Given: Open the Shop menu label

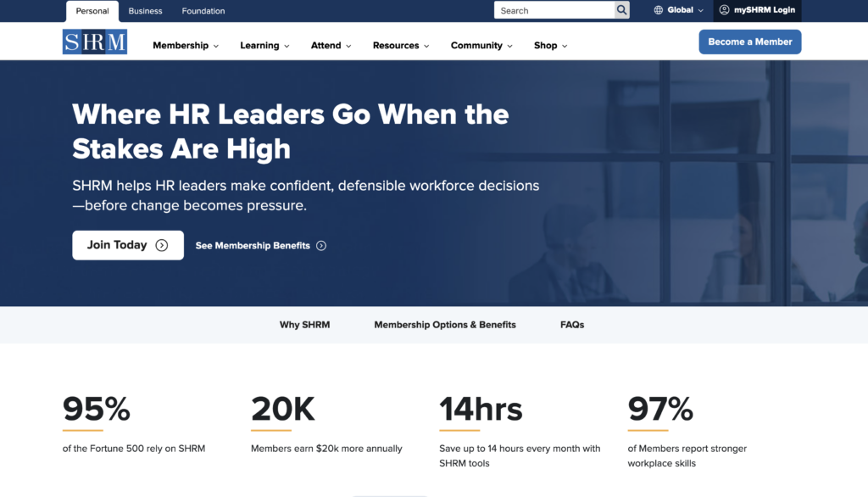Looking at the screenshot, I should [x=546, y=46].
